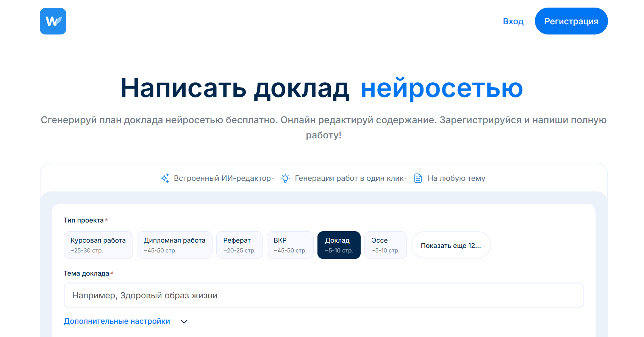The image size is (644, 337).
Task: Select the Доклад project type
Action: coord(339,245)
